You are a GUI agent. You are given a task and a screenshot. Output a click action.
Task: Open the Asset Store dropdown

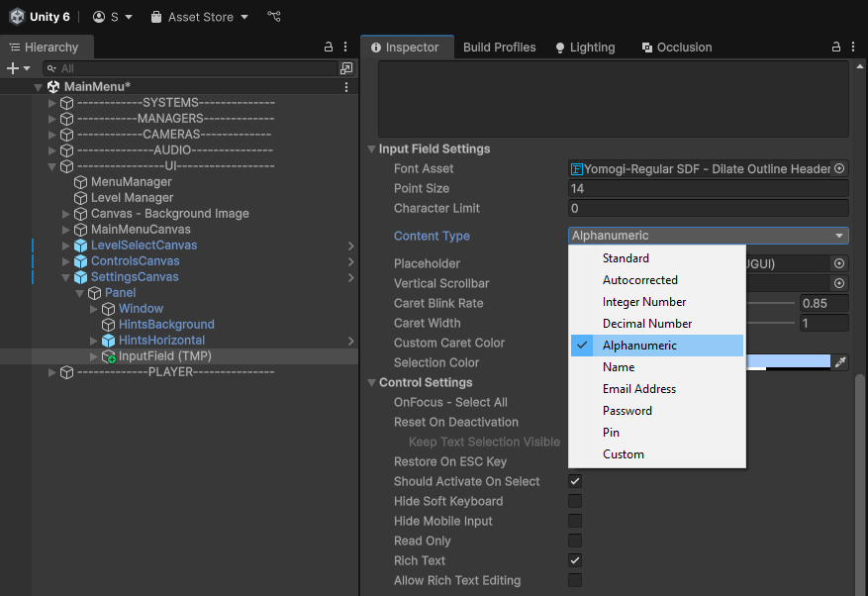coord(200,17)
